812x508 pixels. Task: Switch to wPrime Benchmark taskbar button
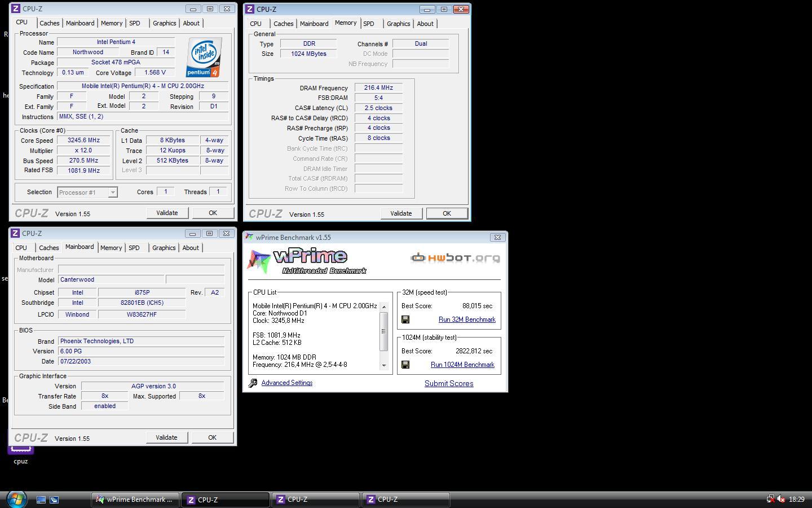[135, 500]
